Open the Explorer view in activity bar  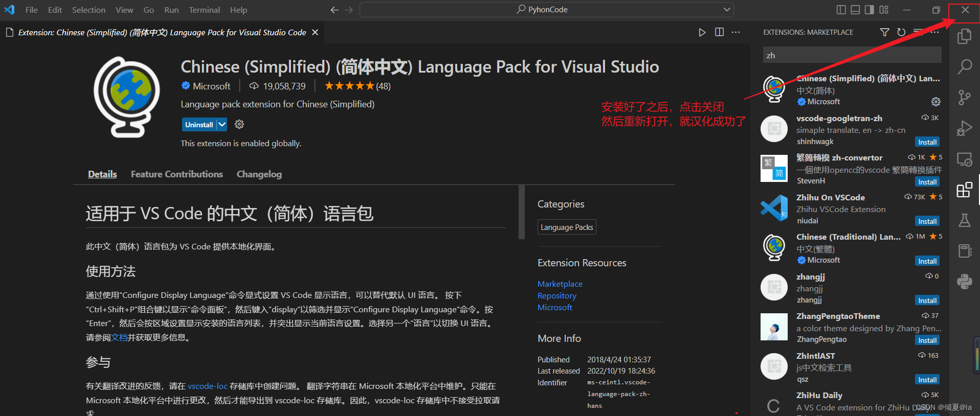click(964, 36)
